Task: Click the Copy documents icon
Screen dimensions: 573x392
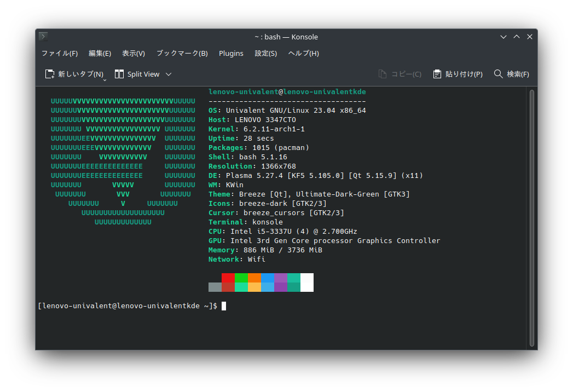Action: [x=382, y=74]
